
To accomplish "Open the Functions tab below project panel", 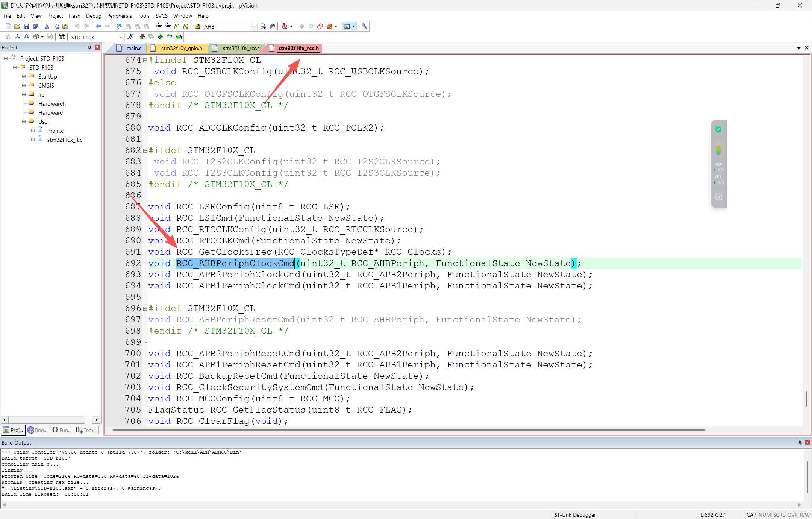I will coord(62,430).
